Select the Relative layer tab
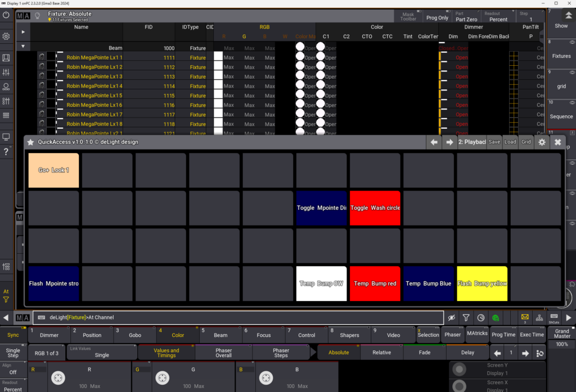Screen dimensions: 576x392 [x=381, y=353]
